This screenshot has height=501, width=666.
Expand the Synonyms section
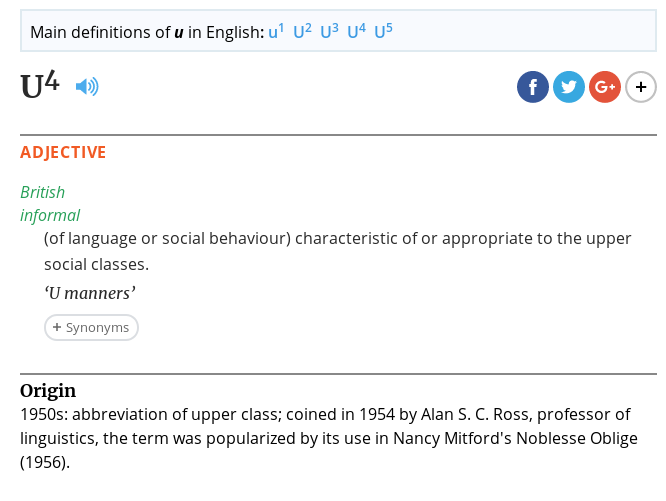pyautogui.click(x=91, y=327)
